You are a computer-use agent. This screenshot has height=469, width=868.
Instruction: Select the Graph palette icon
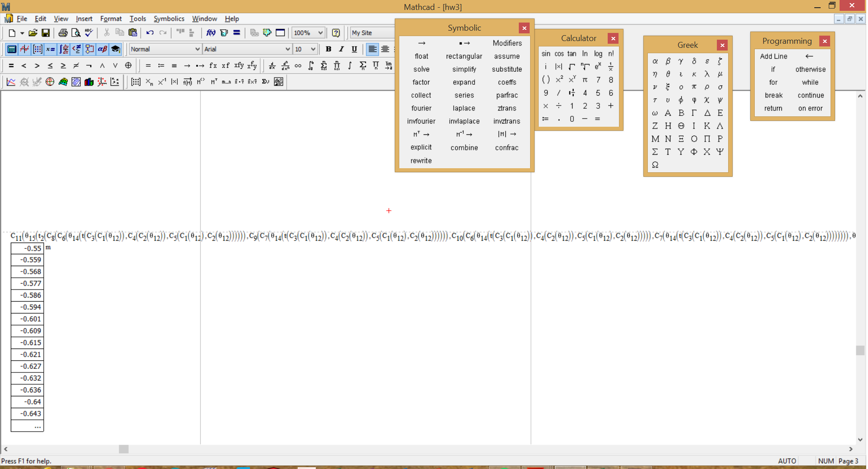(x=25, y=49)
